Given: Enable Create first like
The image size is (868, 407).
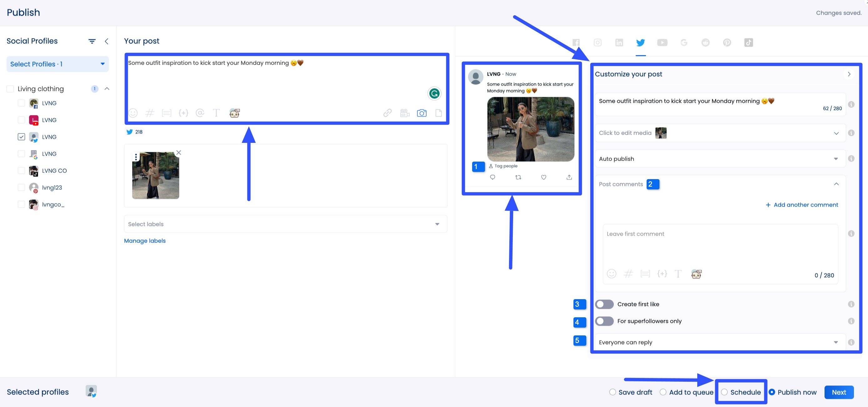Looking at the screenshot, I should [604, 304].
